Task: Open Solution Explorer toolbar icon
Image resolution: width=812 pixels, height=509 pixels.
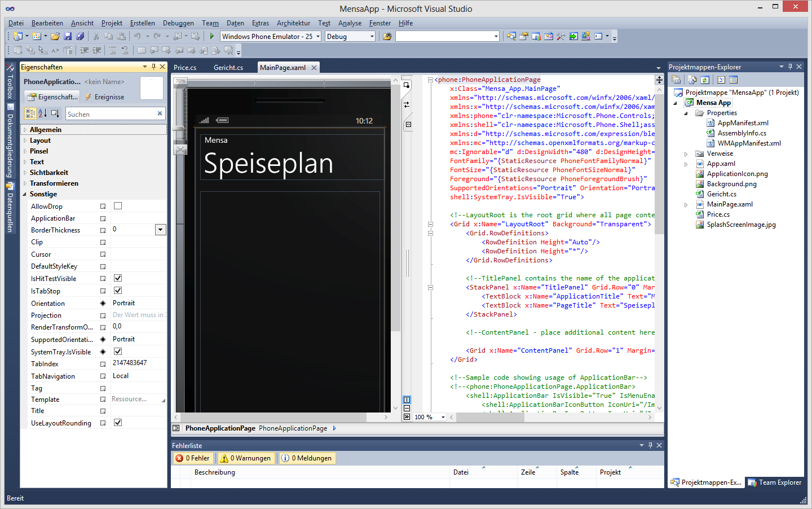Action: click(x=511, y=36)
